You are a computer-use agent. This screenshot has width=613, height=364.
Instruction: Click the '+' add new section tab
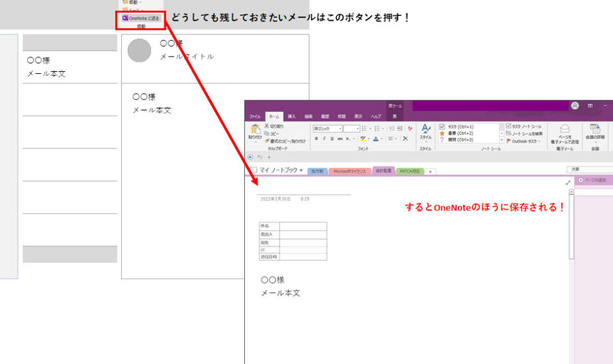pos(430,172)
